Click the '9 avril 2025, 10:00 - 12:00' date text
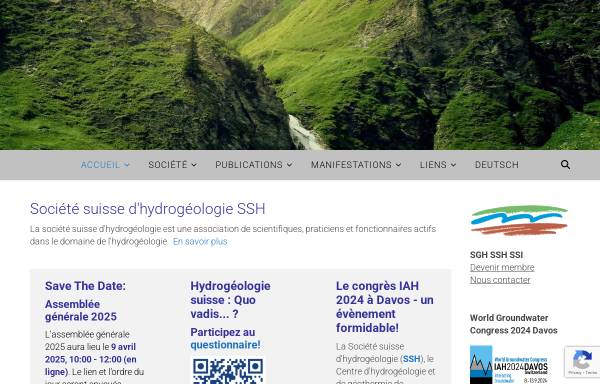Screen dimensions: 600x384 pos(90,353)
